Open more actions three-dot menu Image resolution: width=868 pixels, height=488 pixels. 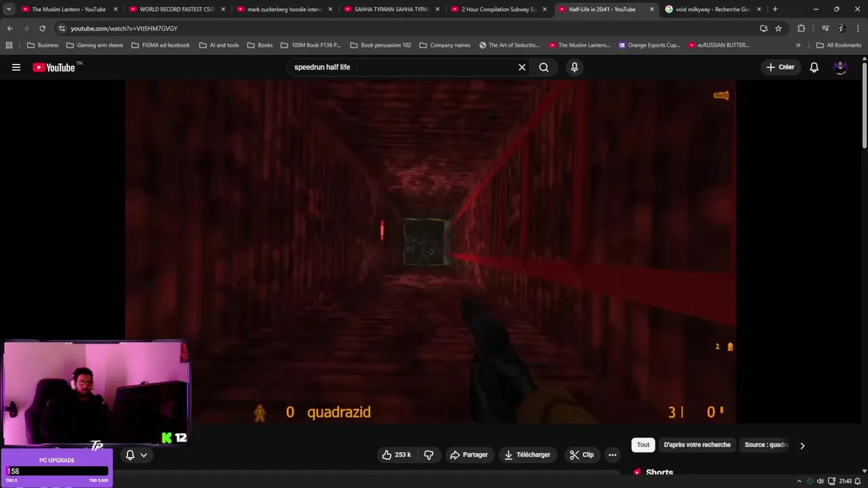click(x=612, y=455)
